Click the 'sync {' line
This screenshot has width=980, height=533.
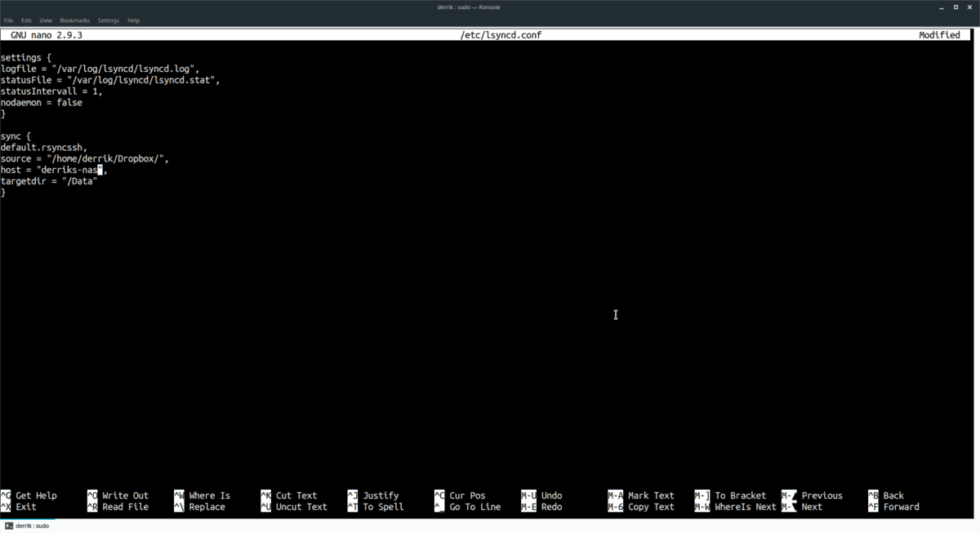tap(16, 136)
